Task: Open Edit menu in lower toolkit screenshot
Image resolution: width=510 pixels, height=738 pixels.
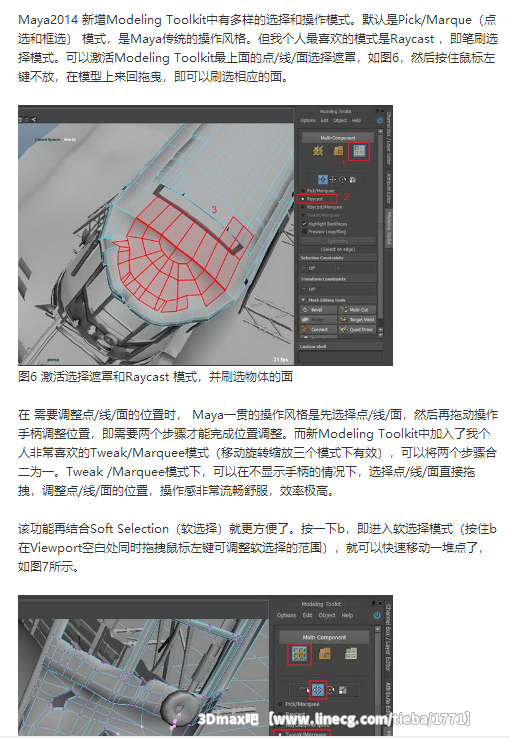Action: (x=307, y=615)
